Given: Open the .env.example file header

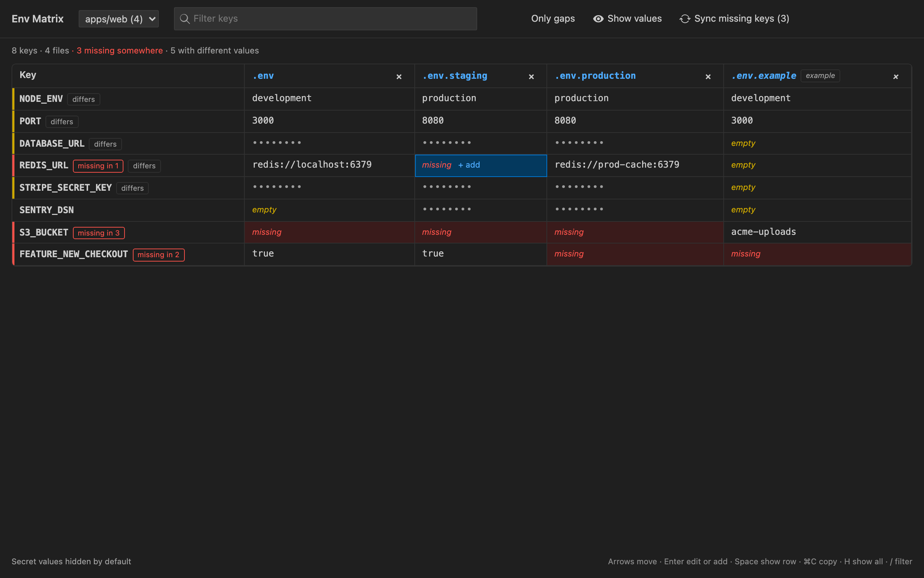Looking at the screenshot, I should click(x=764, y=76).
